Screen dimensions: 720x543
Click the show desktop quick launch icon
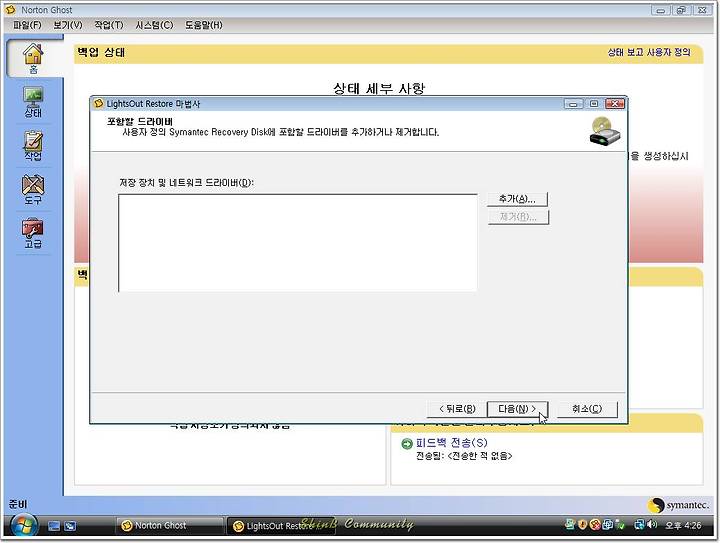coord(54,526)
